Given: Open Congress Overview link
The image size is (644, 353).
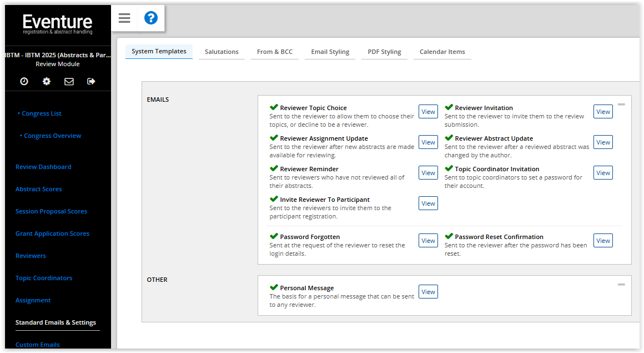Looking at the screenshot, I should 52,136.
